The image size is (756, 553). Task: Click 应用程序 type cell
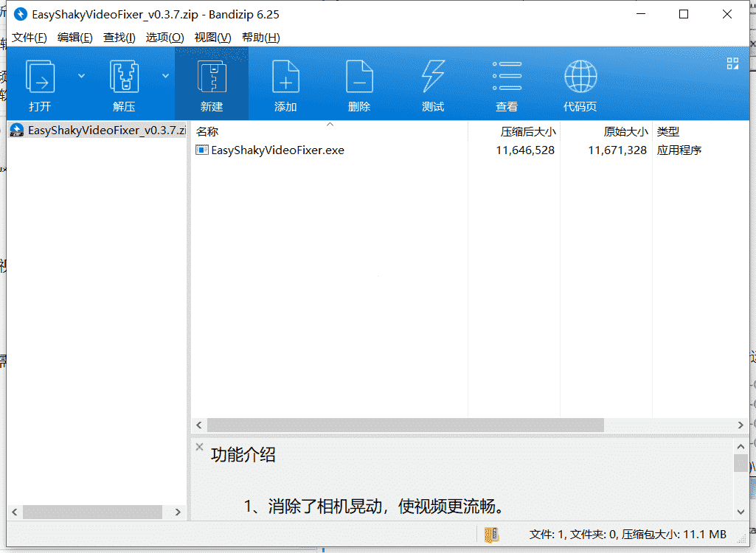point(679,150)
